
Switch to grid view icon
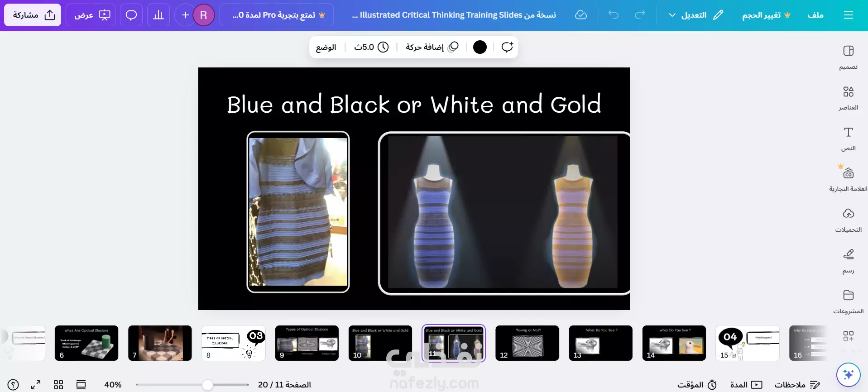[58, 385]
